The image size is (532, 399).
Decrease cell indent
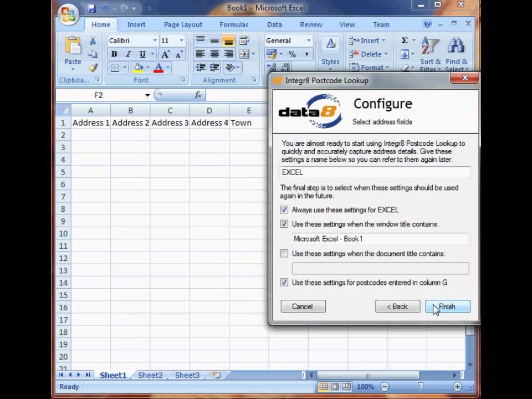click(x=201, y=68)
